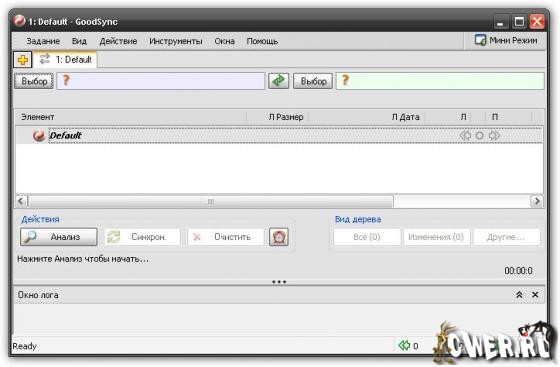Click the green sync direction arrows button
The height and width of the screenshot is (367, 560).
[x=279, y=81]
